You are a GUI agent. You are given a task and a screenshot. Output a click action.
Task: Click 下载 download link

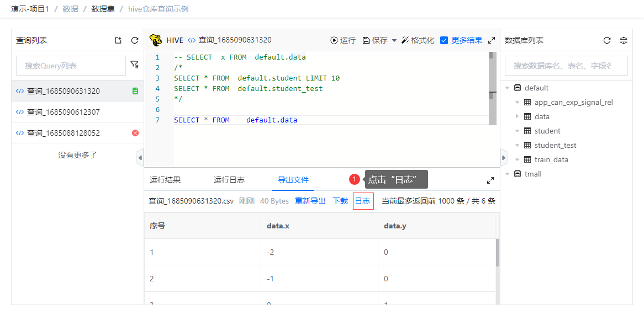pyautogui.click(x=340, y=201)
